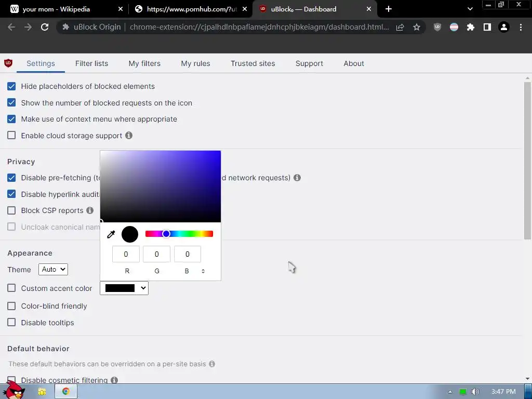Toggle Make use of context menu option

11,119
